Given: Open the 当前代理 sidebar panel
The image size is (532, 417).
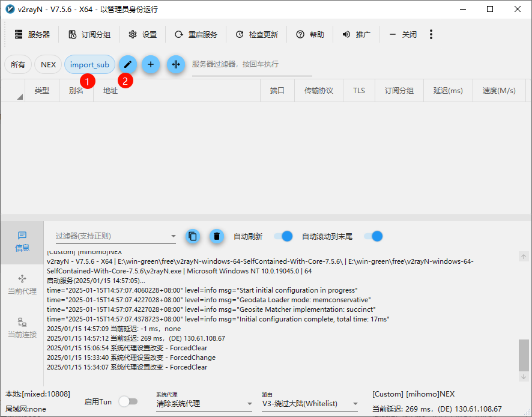Looking at the screenshot, I should pyautogui.click(x=22, y=284).
